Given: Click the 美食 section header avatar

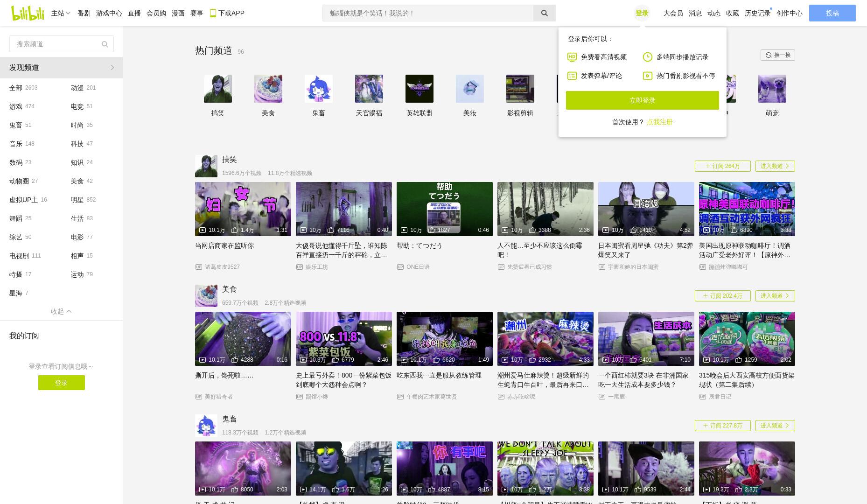Looking at the screenshot, I should click(x=206, y=296).
